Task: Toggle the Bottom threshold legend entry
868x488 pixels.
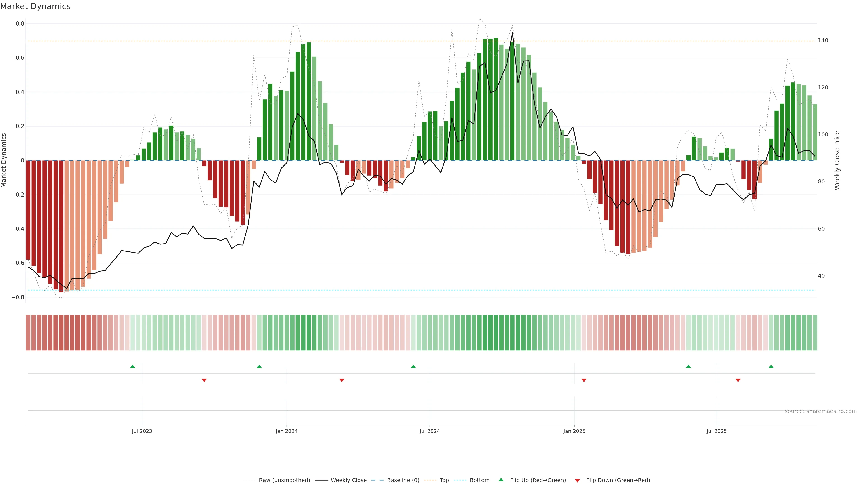Action: coord(479,480)
